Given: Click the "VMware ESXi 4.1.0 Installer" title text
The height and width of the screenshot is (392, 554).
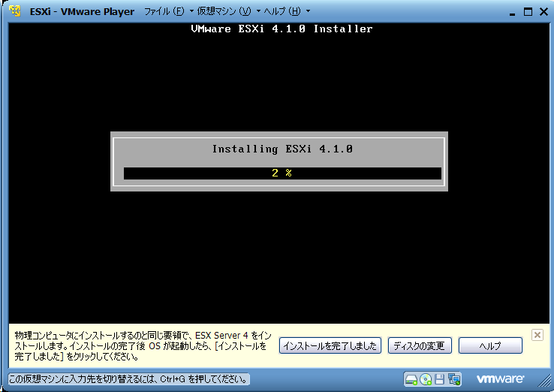Looking at the screenshot, I should (282, 29).
